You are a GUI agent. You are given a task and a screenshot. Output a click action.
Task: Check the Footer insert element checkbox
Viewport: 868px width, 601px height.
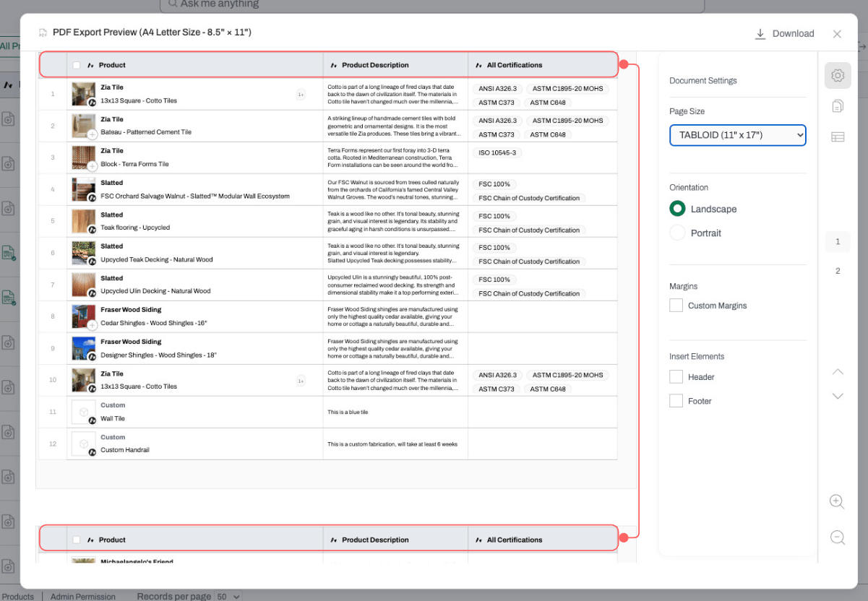(x=676, y=400)
